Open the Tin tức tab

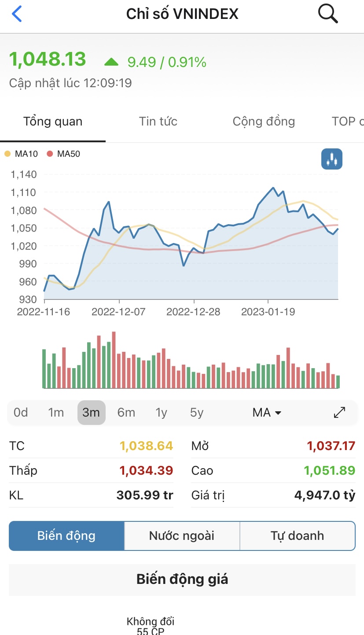tap(158, 122)
